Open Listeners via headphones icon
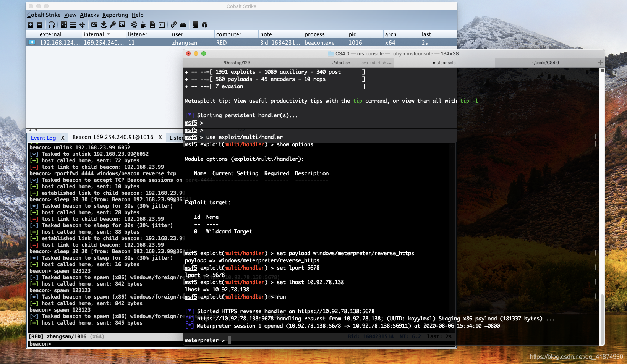 tap(52, 24)
